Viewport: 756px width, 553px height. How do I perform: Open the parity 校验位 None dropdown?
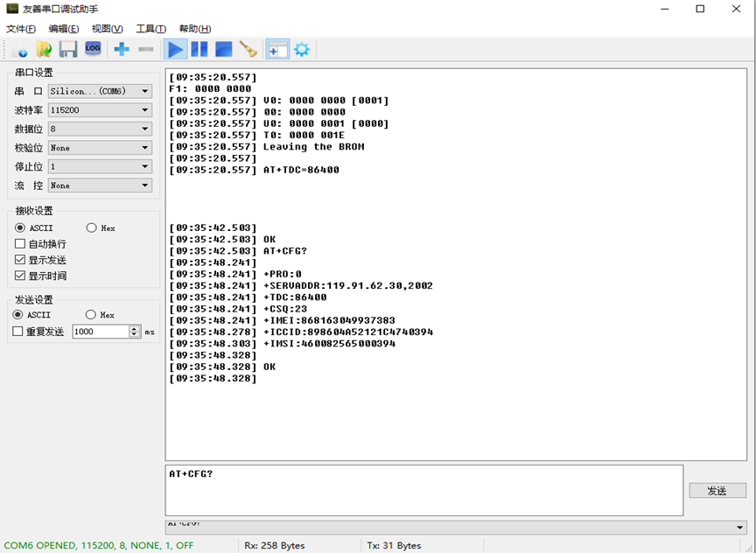(101, 148)
